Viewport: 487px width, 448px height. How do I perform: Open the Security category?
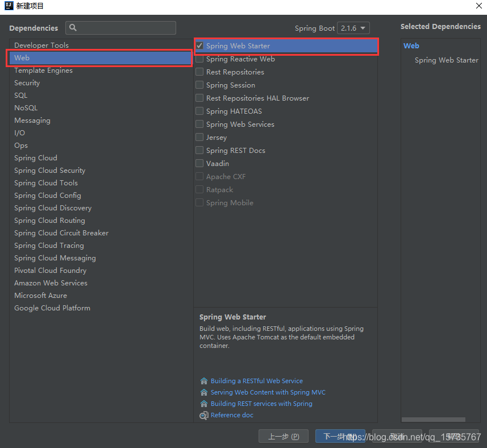pos(101,82)
